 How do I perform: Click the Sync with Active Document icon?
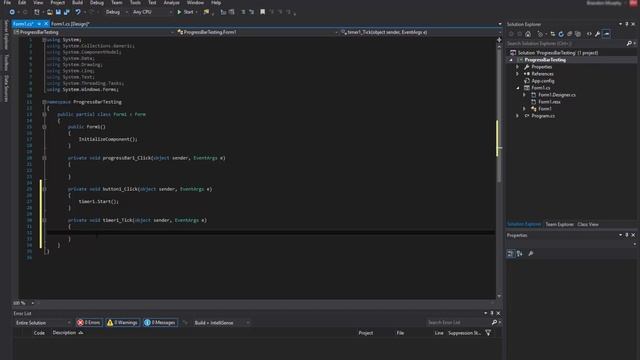tap(553, 34)
